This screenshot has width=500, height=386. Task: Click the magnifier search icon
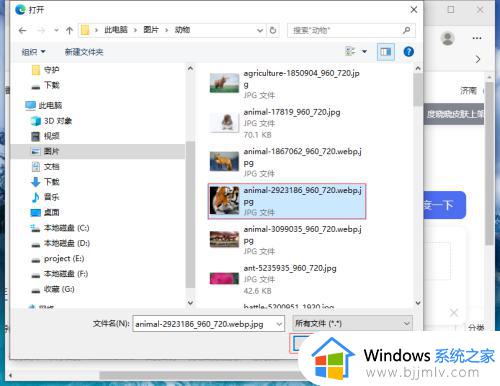click(407, 31)
